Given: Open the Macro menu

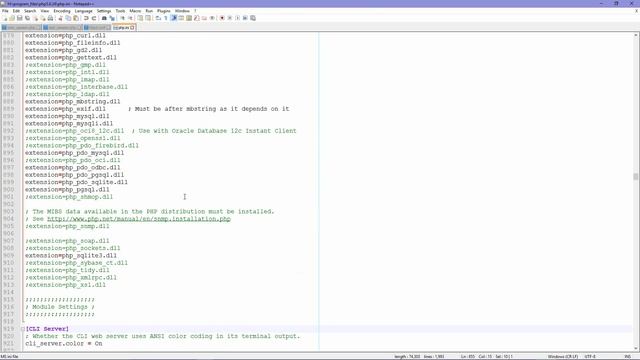Looking at the screenshot, I should point(135,11).
